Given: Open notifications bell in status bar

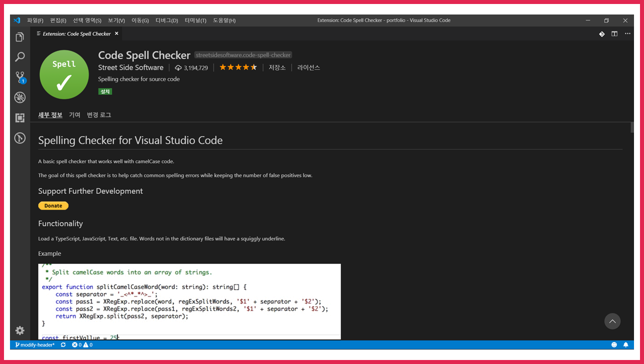Looking at the screenshot, I should tap(625, 345).
